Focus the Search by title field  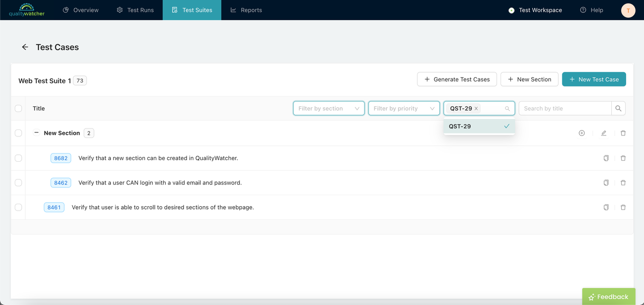pyautogui.click(x=565, y=108)
